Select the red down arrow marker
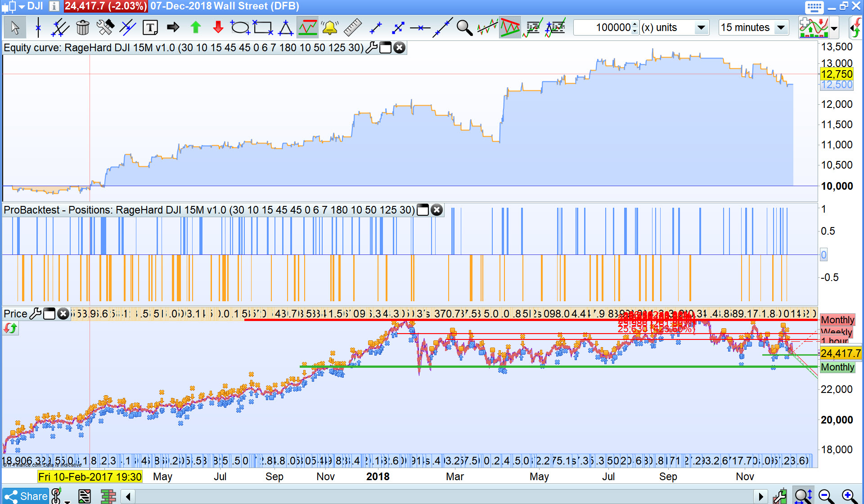The width and height of the screenshot is (864, 504). 218,28
